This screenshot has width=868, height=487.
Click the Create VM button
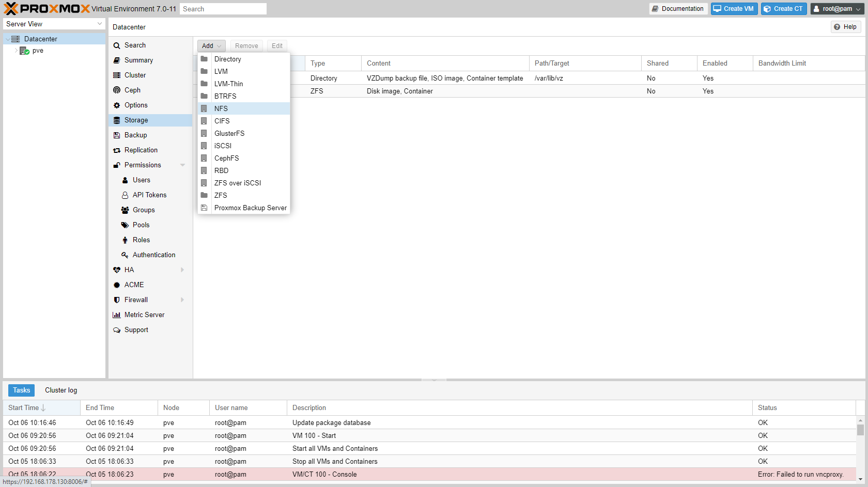(734, 9)
